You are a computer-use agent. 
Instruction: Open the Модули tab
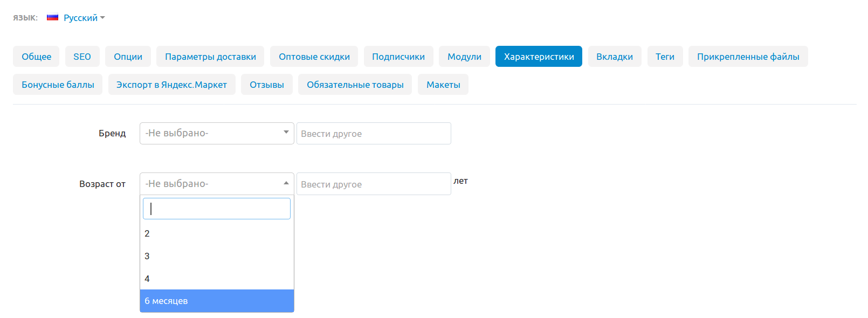(464, 57)
